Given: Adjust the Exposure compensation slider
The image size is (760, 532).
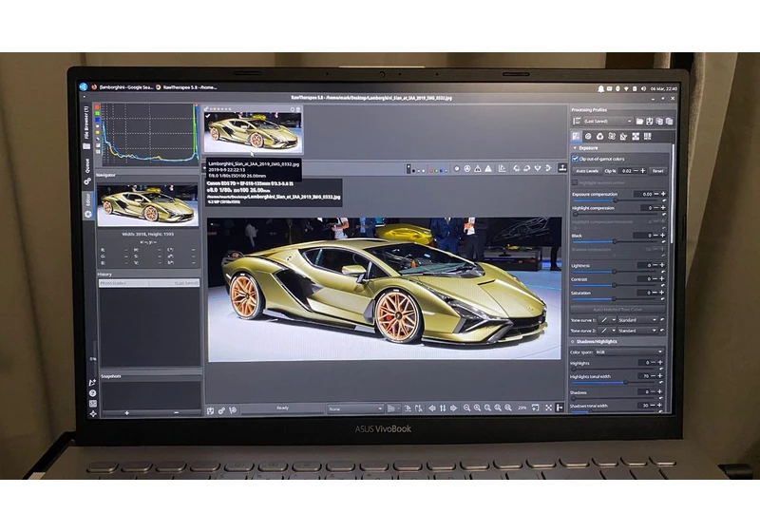Looking at the screenshot, I should [x=617, y=200].
